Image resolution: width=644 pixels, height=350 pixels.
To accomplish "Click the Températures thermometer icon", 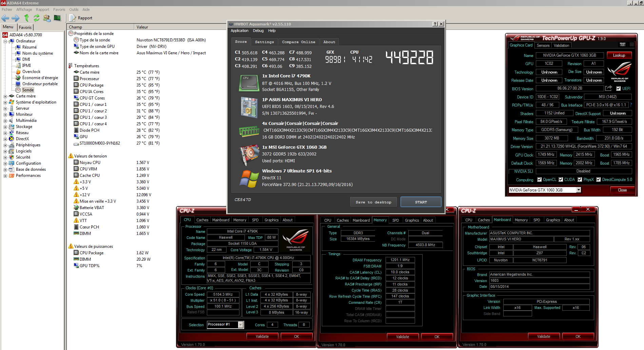I will tap(71, 66).
